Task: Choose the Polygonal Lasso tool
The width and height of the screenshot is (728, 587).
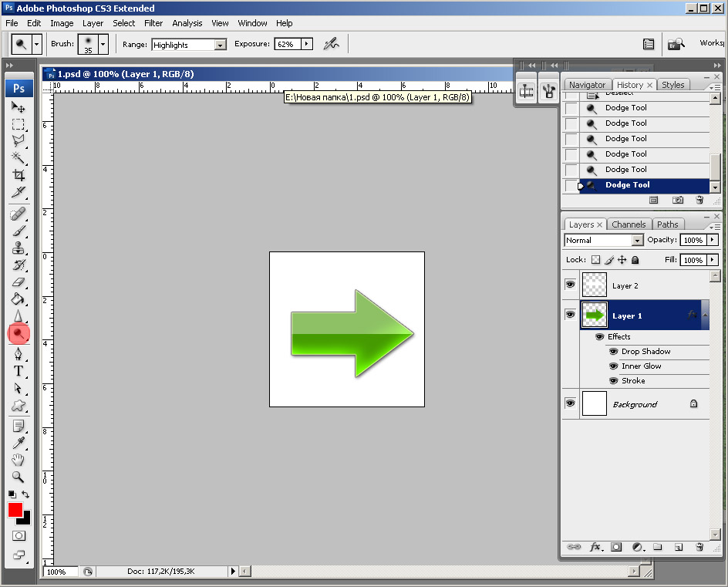Action: click(18, 141)
